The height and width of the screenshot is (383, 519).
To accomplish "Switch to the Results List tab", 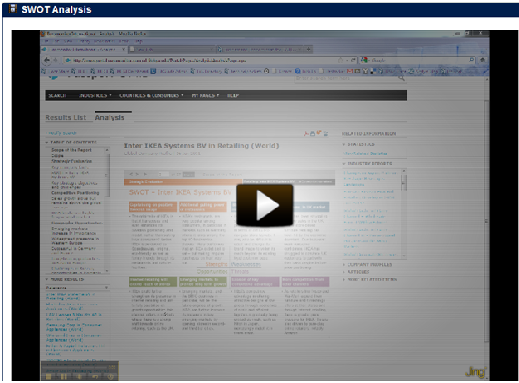I will 66,117.
